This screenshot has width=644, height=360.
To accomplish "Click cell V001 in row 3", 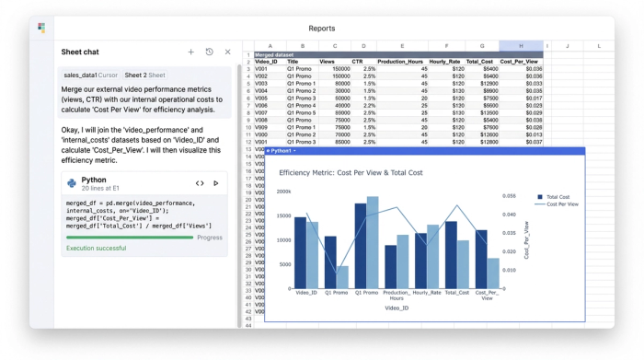I will [x=270, y=69].
